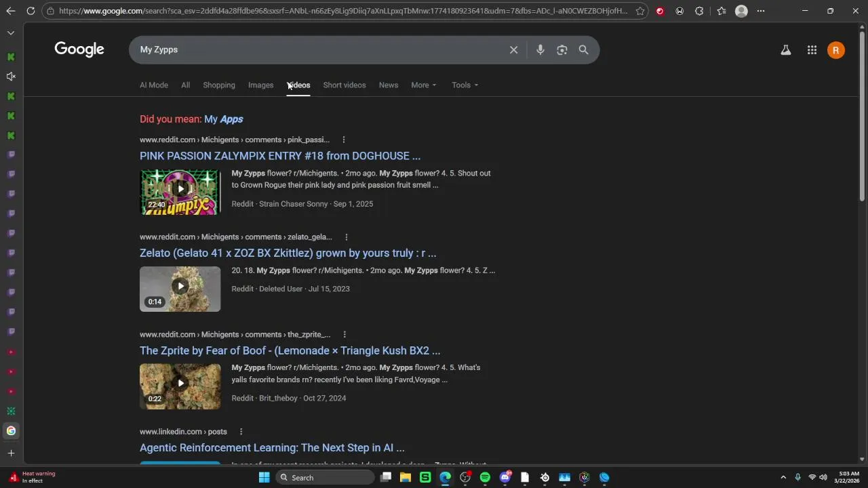This screenshot has width=868, height=488.
Task: Select the active Google tab in the vertical tab strip
Action: coord(11,430)
